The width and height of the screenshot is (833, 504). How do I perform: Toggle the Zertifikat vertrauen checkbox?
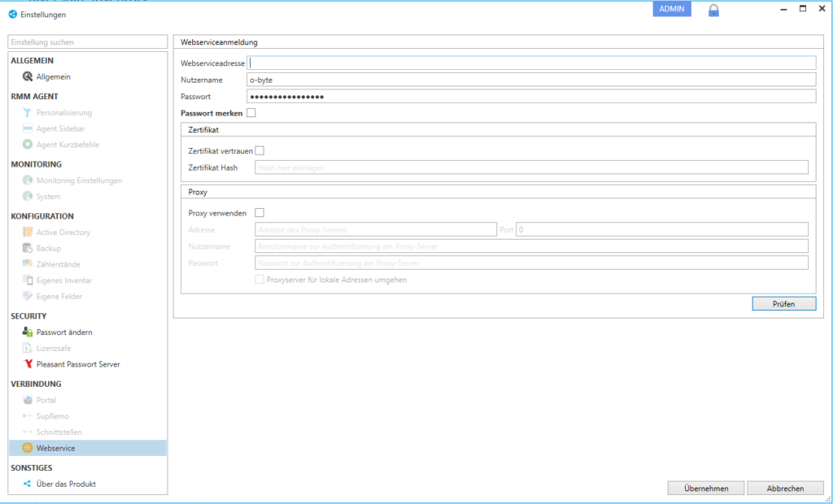click(x=259, y=150)
